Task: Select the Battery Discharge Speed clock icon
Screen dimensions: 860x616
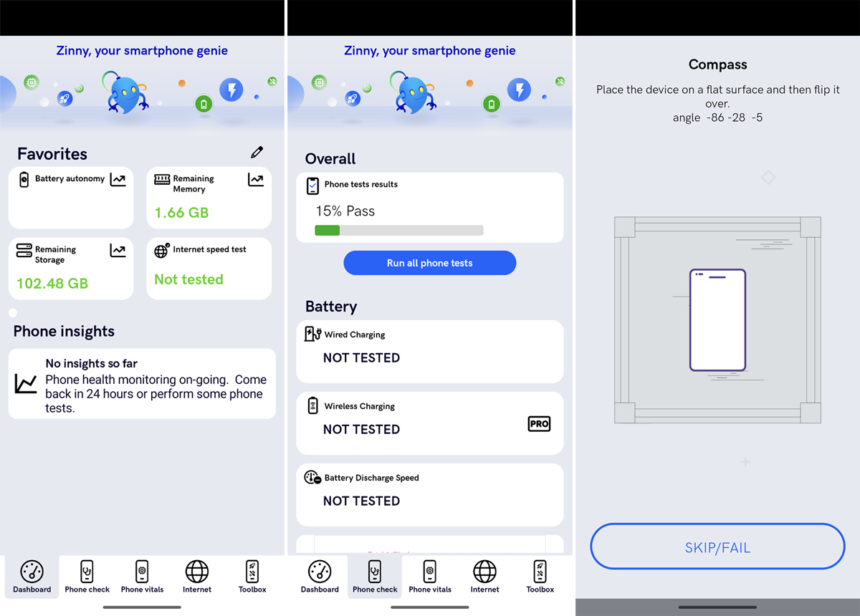Action: click(312, 476)
